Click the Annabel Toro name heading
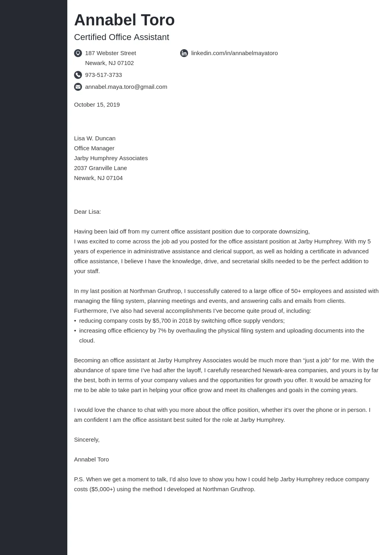The image size is (392, 555). [x=124, y=20]
